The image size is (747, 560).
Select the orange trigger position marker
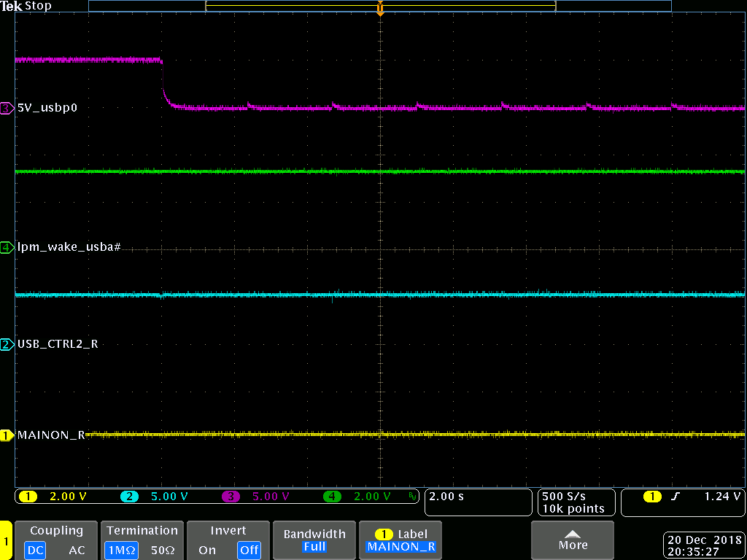[x=380, y=8]
